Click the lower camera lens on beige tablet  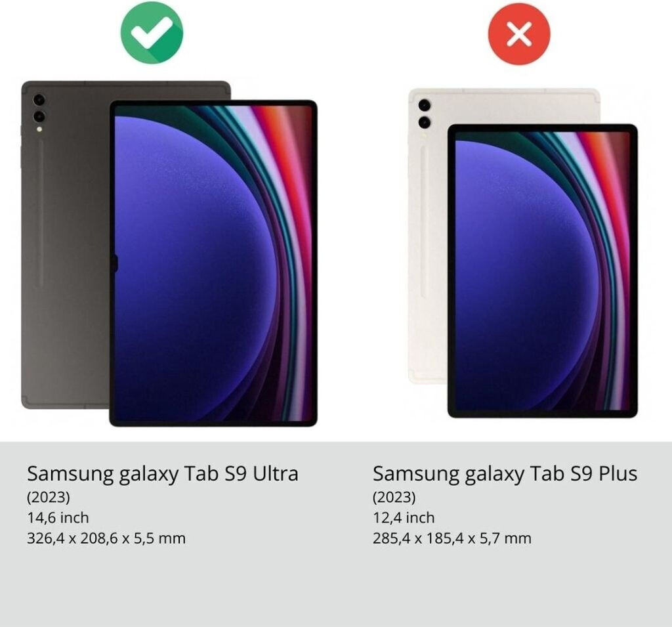[x=425, y=122]
